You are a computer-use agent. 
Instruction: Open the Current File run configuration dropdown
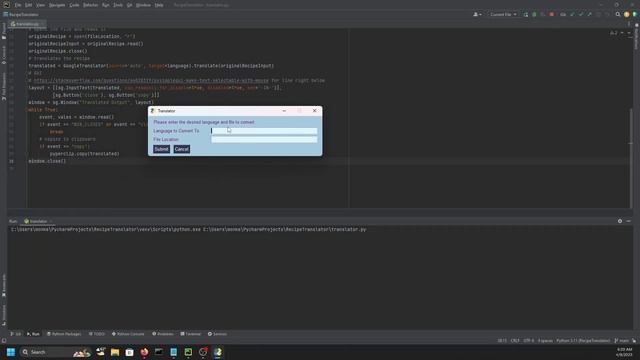pyautogui.click(x=503, y=14)
